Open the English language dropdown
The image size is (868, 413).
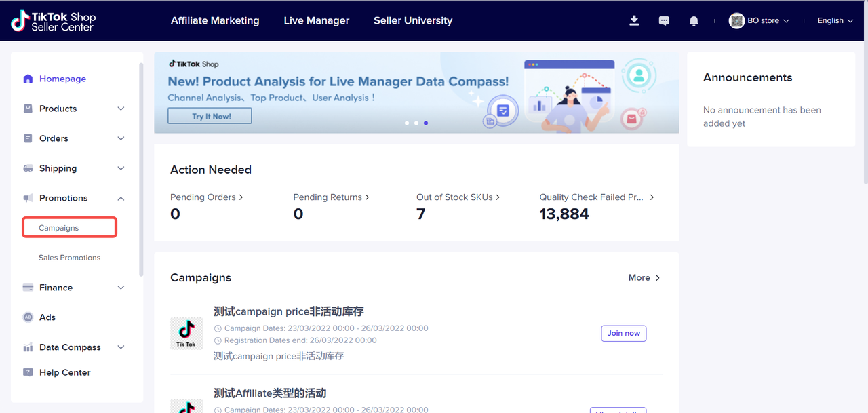coord(835,21)
